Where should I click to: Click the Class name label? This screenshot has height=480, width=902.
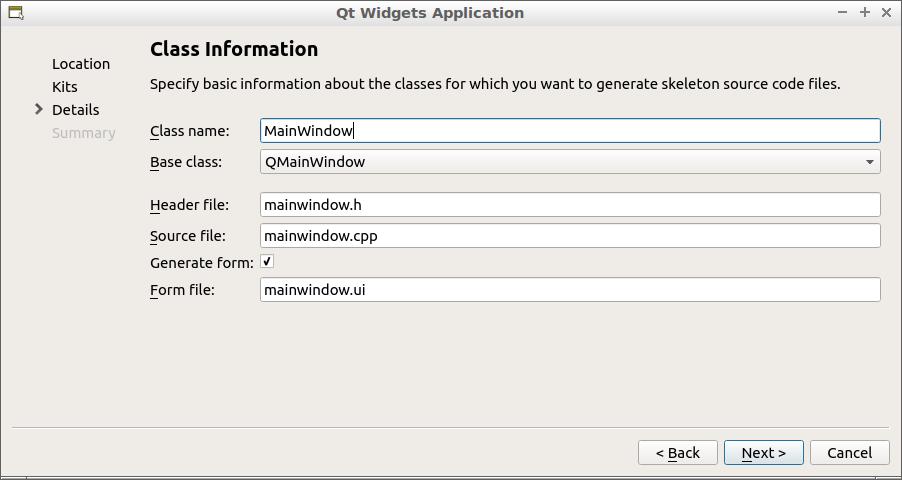(x=189, y=131)
